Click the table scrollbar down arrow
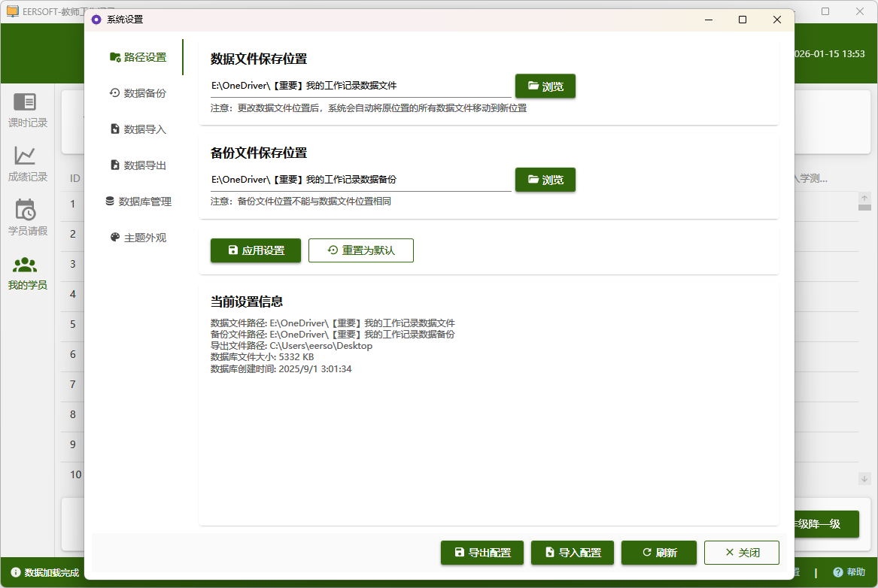This screenshot has width=878, height=588. tap(864, 478)
